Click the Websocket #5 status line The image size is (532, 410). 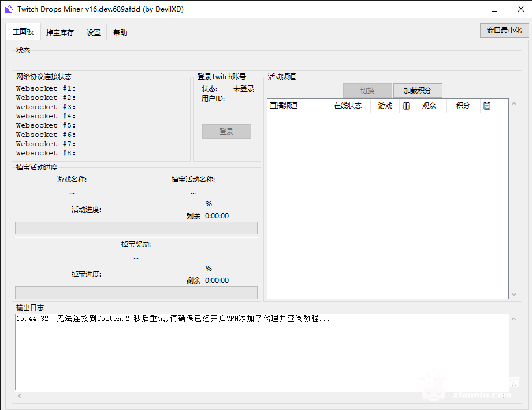click(46, 125)
